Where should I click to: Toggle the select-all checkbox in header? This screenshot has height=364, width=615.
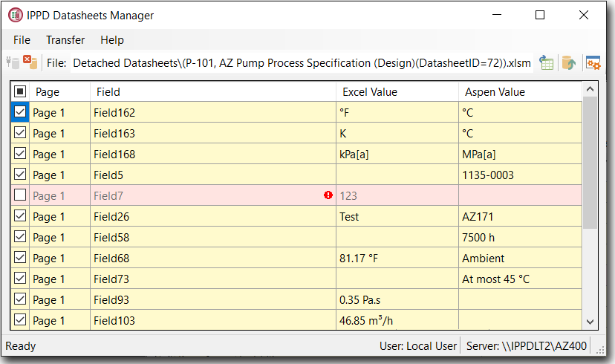20,91
